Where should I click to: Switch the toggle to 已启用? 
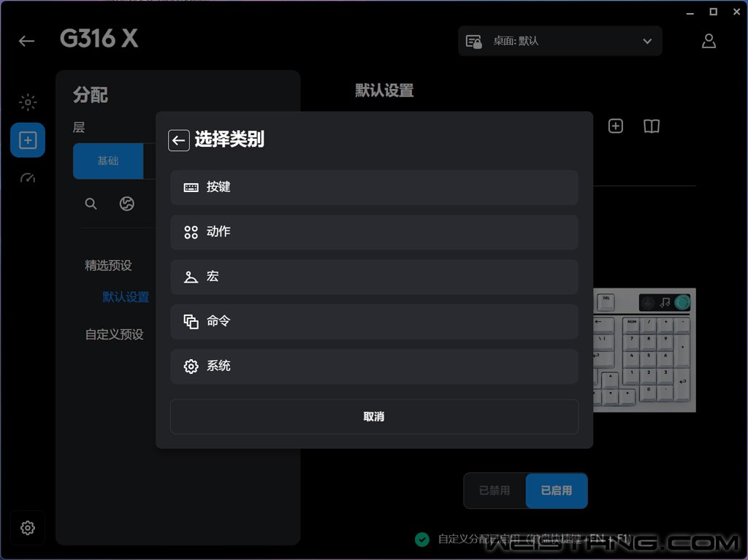[556, 491]
